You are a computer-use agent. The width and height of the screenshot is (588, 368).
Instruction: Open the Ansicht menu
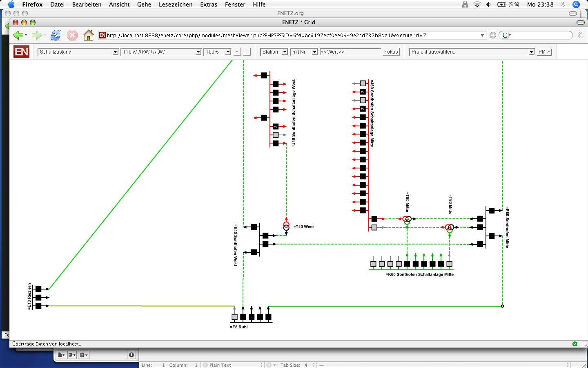119,4
